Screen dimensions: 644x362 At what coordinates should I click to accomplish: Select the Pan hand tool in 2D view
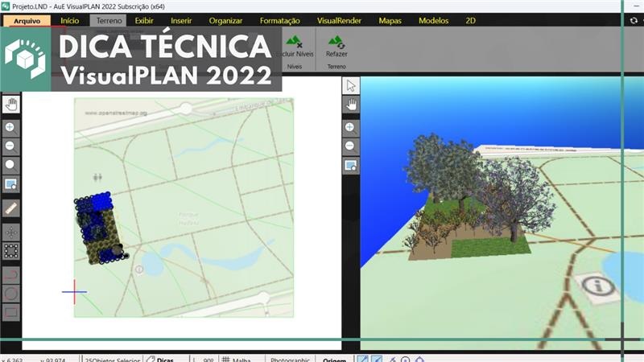coord(11,105)
